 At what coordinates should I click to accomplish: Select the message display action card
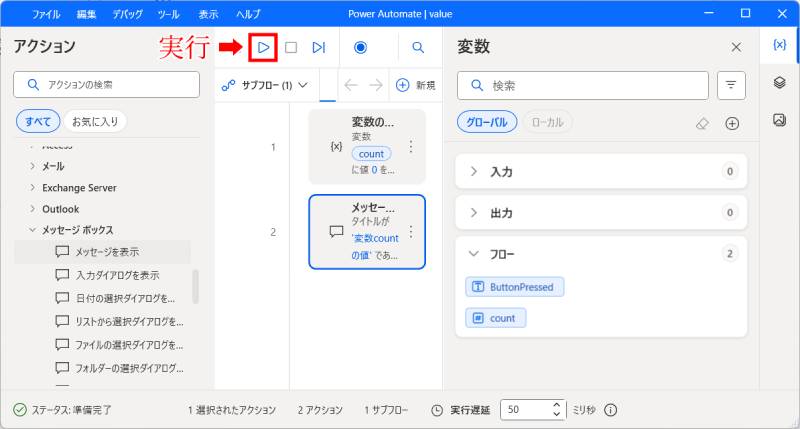(x=367, y=232)
